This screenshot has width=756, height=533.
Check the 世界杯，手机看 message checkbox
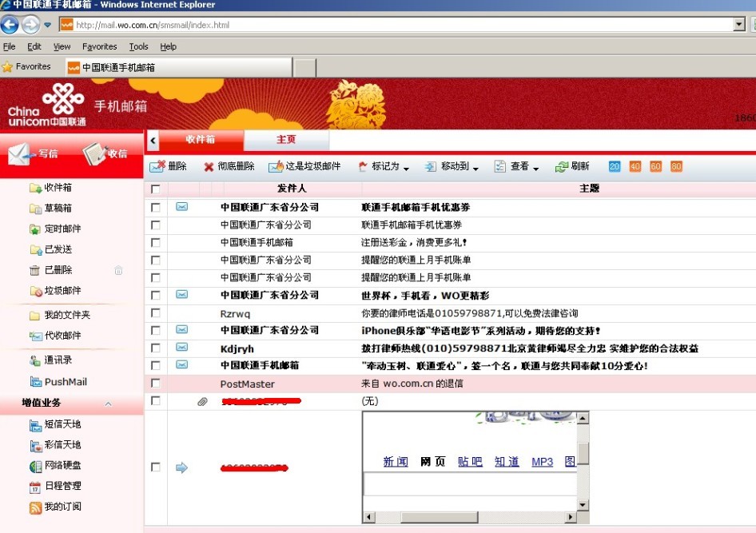click(x=155, y=295)
